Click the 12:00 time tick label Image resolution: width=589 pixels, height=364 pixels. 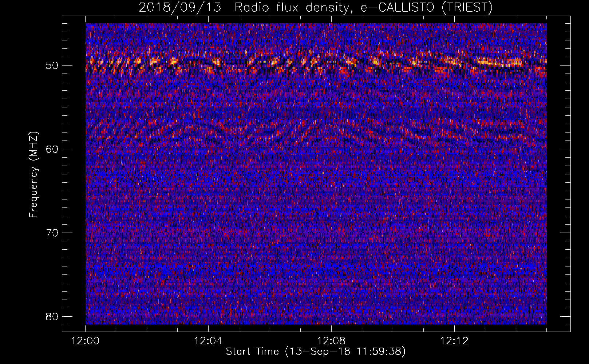point(86,341)
